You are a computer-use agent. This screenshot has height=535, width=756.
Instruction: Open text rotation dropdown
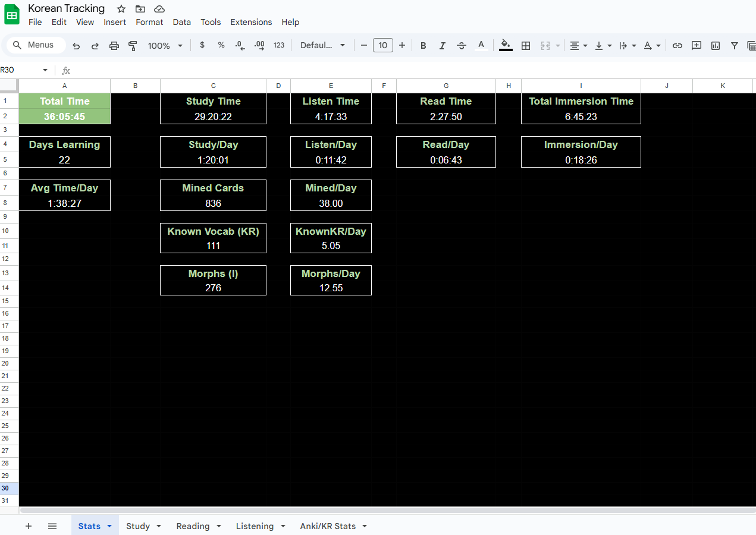pyautogui.click(x=653, y=46)
